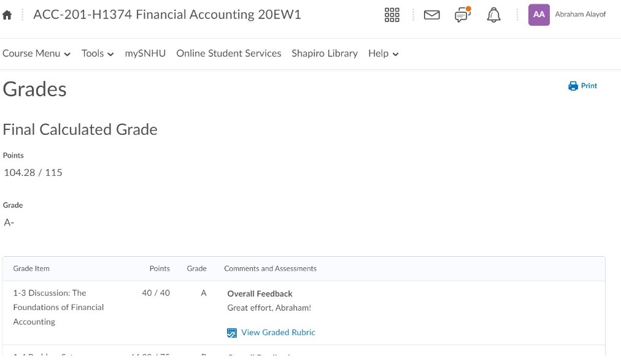Open the course selector waffle icon
Viewport: 621px width, 364px height.
391,15
